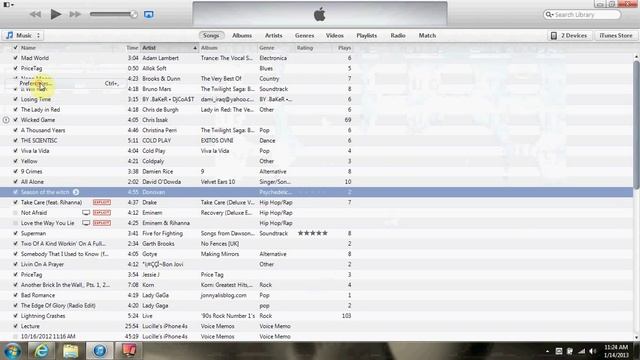Skip forward with the fast-forward button
Viewport: 640px width, 360px height.
75,14
